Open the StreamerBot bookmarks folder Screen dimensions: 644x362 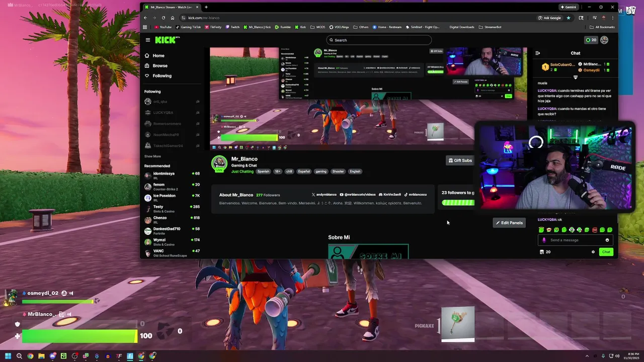click(x=490, y=27)
